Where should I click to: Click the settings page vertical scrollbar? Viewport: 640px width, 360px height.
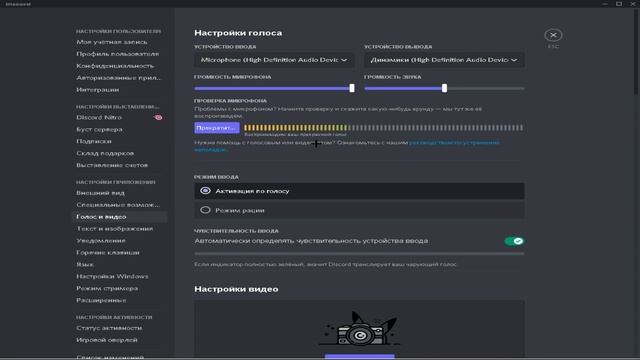[637, 52]
